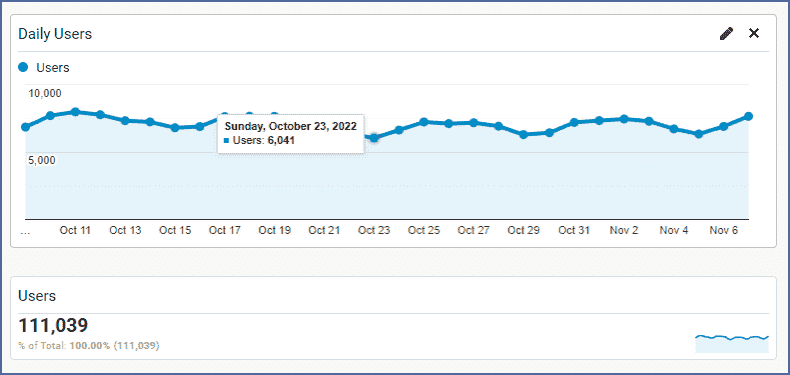The width and height of the screenshot is (790, 375).
Task: Select the Oct 15 data point
Action: (x=175, y=128)
